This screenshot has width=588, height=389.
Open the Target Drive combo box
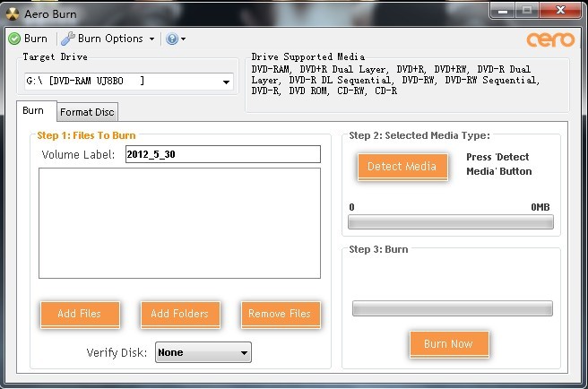[x=128, y=82]
